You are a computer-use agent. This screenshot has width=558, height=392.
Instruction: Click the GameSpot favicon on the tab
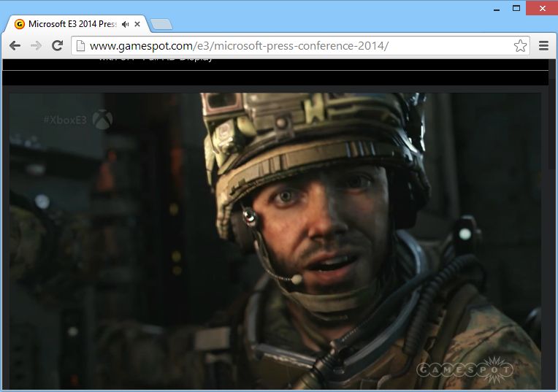20,24
